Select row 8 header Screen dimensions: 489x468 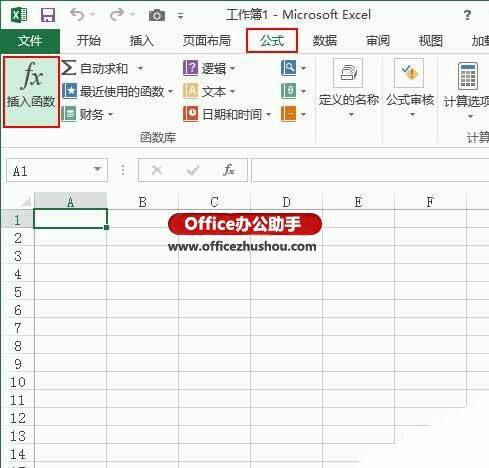[17, 346]
